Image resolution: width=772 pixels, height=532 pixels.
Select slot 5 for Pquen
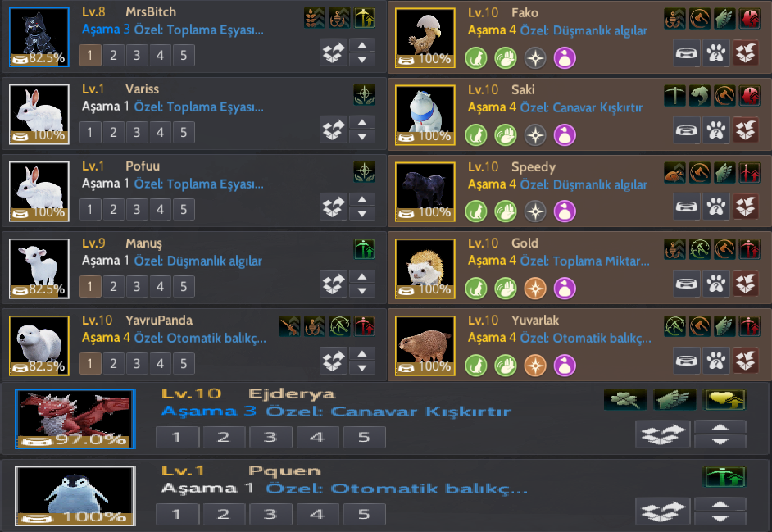click(364, 514)
